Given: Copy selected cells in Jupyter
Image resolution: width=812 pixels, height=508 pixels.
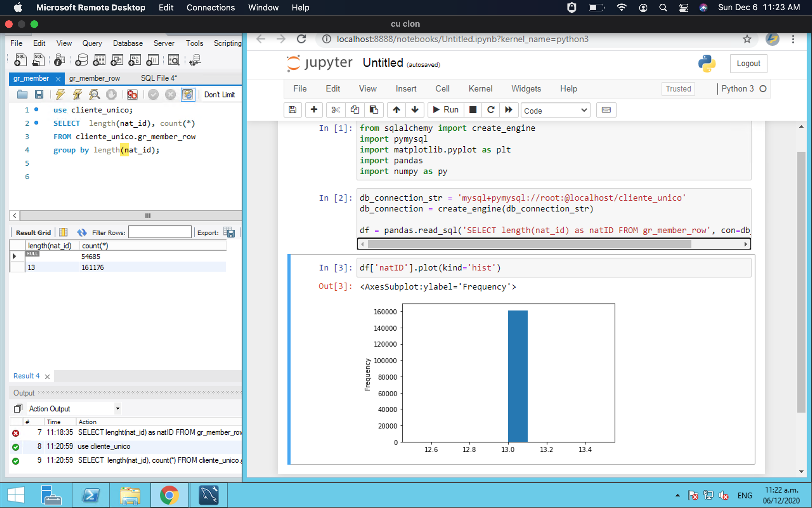Looking at the screenshot, I should pyautogui.click(x=355, y=110).
